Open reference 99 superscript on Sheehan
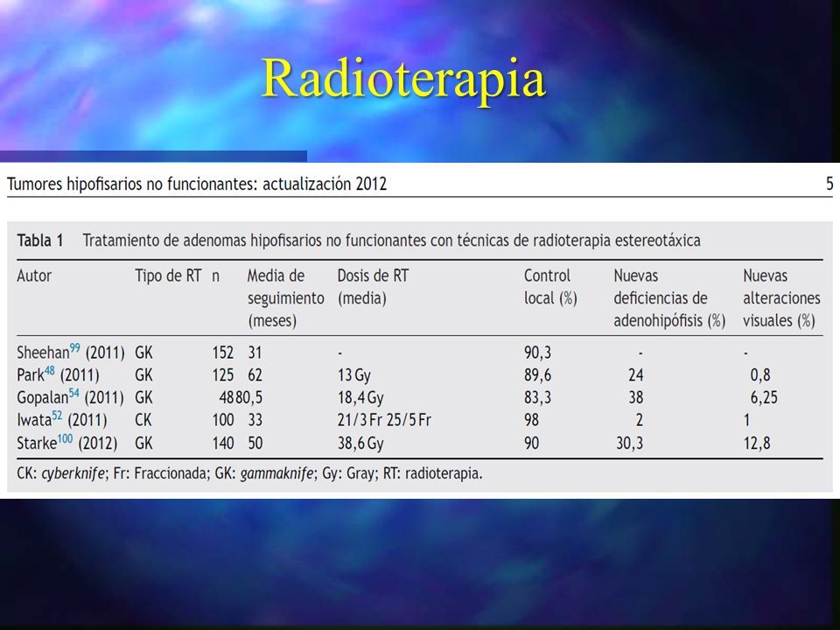The image size is (840, 630). (x=75, y=347)
